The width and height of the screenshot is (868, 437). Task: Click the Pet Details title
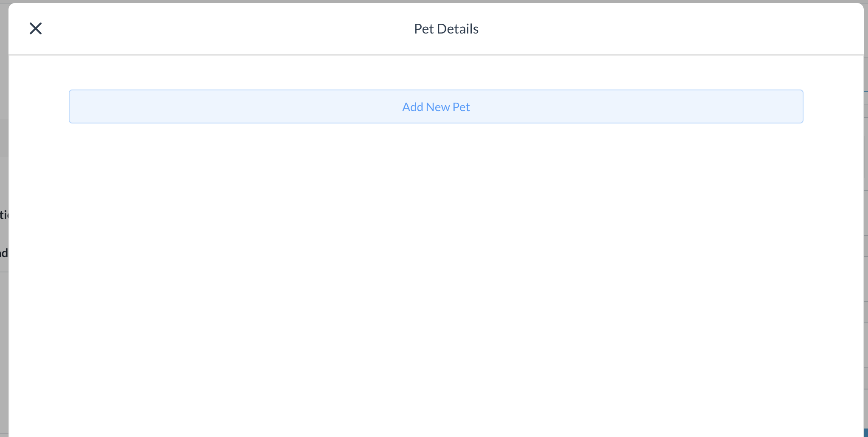pyautogui.click(x=446, y=28)
